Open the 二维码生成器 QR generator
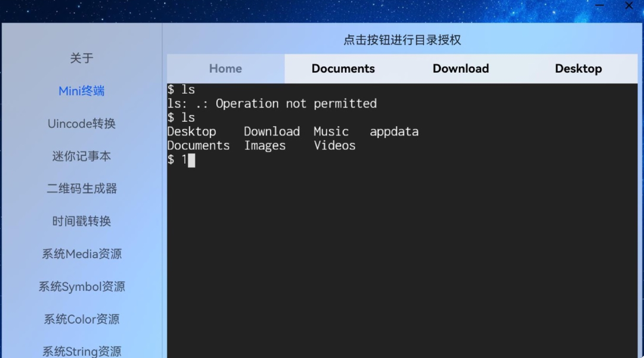Viewport: 644px width, 358px height. pyautogui.click(x=81, y=188)
